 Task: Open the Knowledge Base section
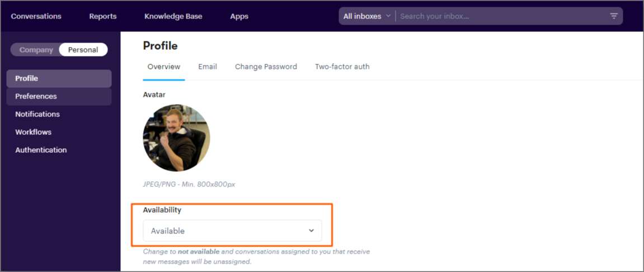(173, 16)
